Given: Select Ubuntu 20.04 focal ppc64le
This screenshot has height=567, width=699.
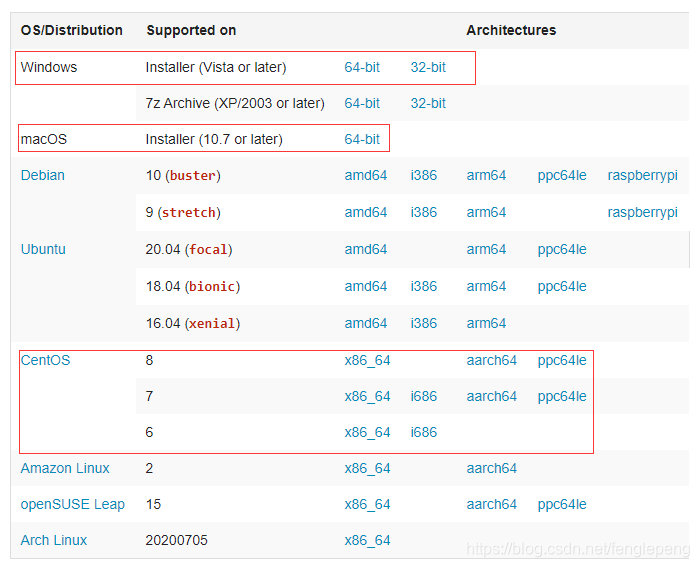Looking at the screenshot, I should [562, 249].
